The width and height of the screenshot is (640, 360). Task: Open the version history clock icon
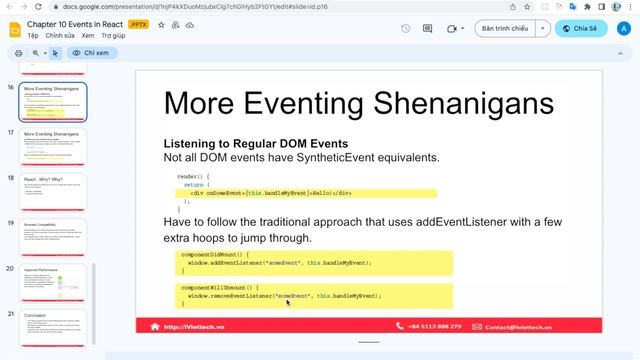405,29
